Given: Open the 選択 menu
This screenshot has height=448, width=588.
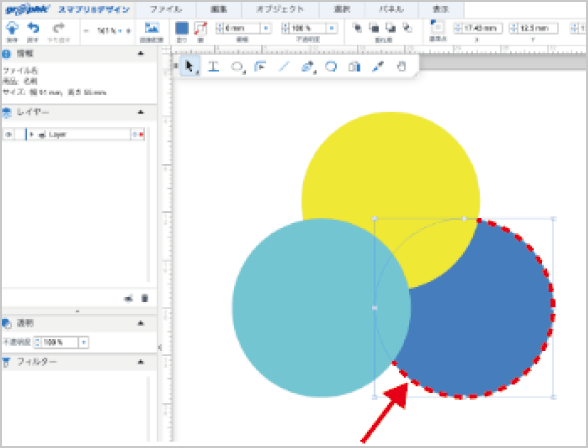Looking at the screenshot, I should [x=342, y=9].
